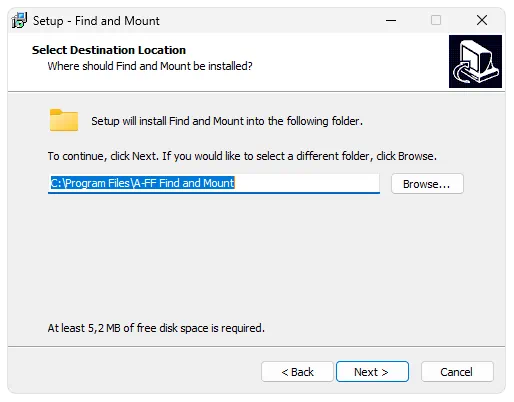Close the Find and Mount setup window
Image resolution: width=514 pixels, height=402 pixels.
(482, 20)
